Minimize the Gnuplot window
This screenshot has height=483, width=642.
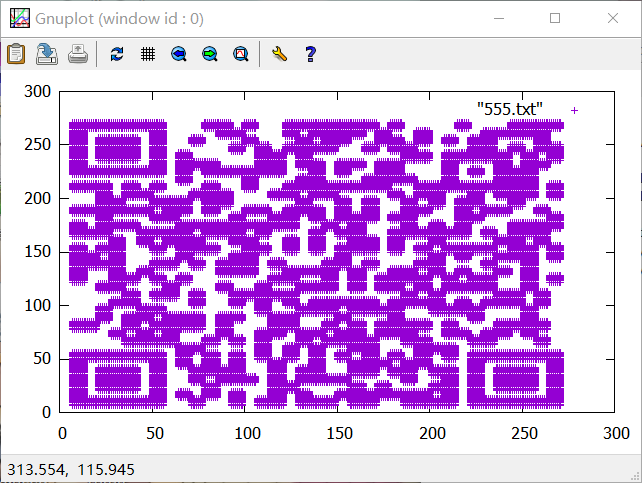tap(499, 18)
